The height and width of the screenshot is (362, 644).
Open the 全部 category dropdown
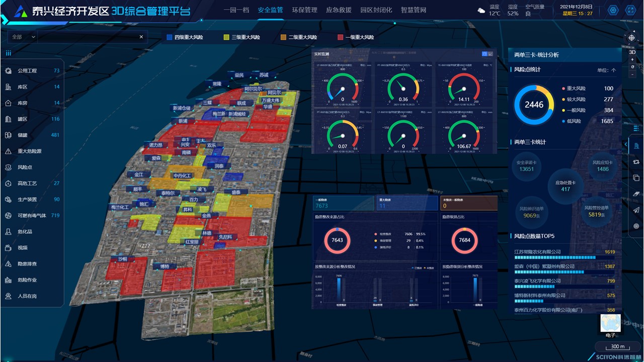pos(23,37)
